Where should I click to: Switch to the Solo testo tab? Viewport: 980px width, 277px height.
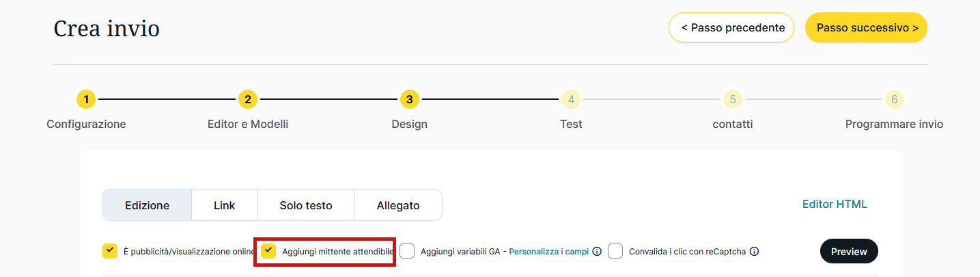click(x=306, y=205)
